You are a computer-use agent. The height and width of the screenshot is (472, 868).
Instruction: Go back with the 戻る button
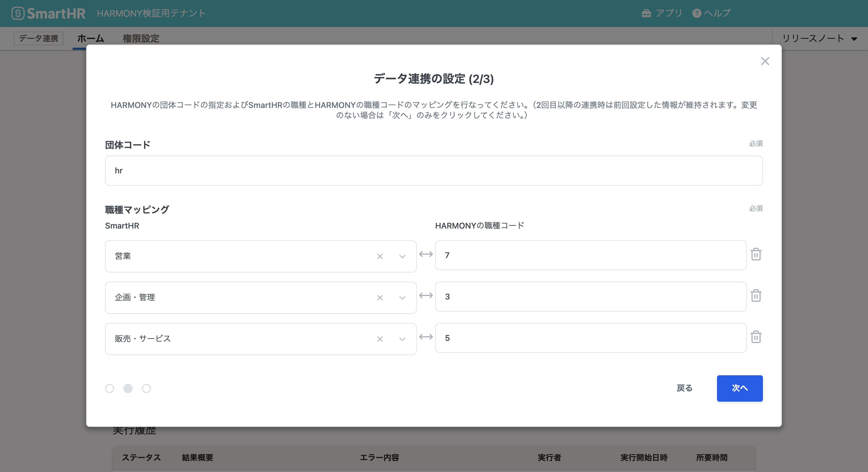coord(684,388)
